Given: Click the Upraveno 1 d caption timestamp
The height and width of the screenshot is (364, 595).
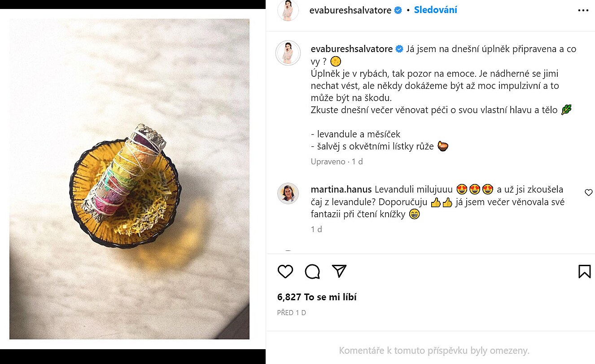Looking at the screenshot, I should pyautogui.click(x=337, y=162).
